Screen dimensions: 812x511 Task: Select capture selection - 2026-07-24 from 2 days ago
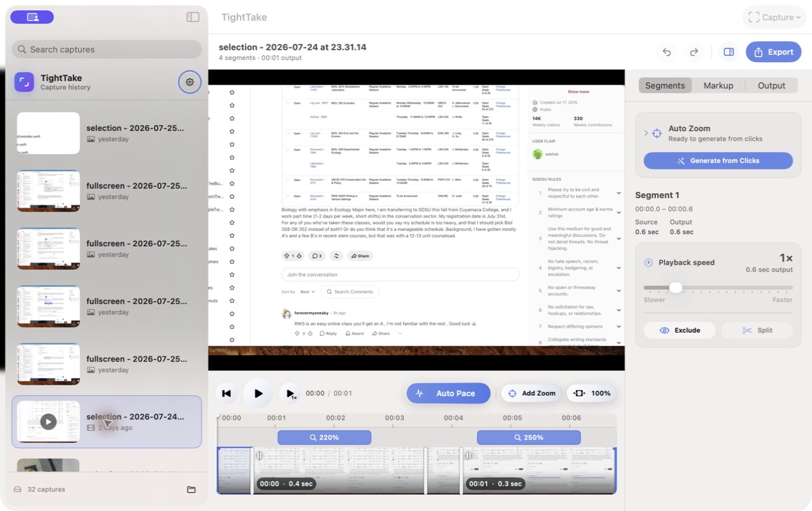click(x=106, y=422)
